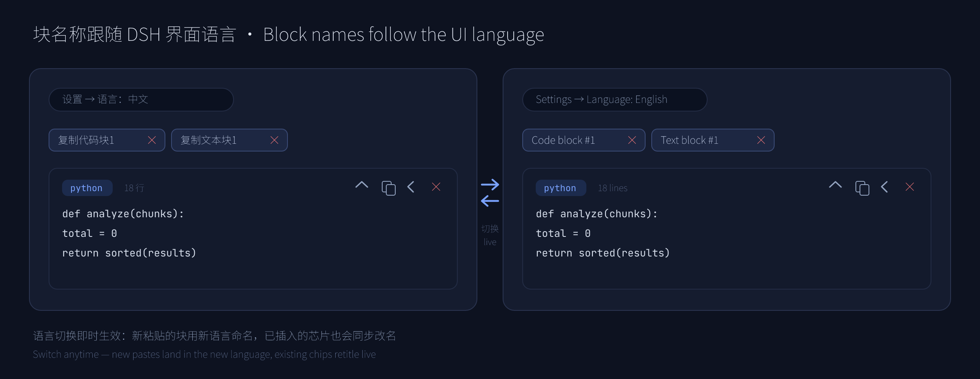Open the 设置 → 语言：中文 setting pill
980x379 pixels.
pyautogui.click(x=141, y=100)
